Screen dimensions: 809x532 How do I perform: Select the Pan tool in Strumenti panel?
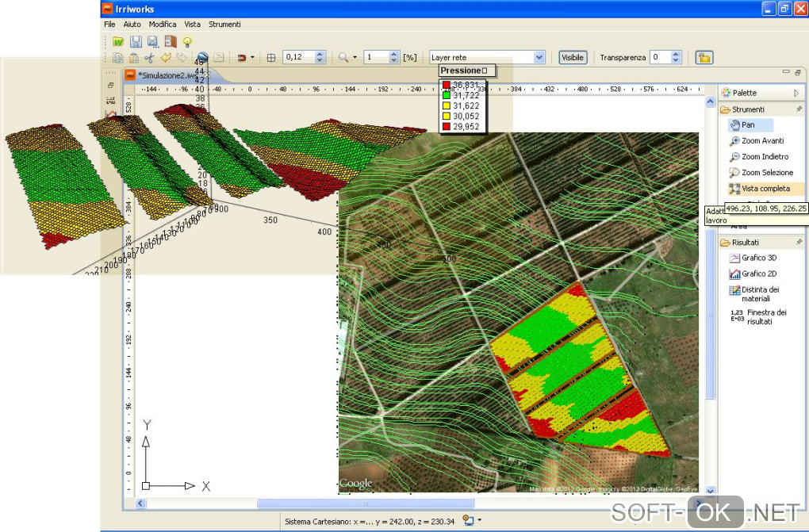pyautogui.click(x=748, y=125)
